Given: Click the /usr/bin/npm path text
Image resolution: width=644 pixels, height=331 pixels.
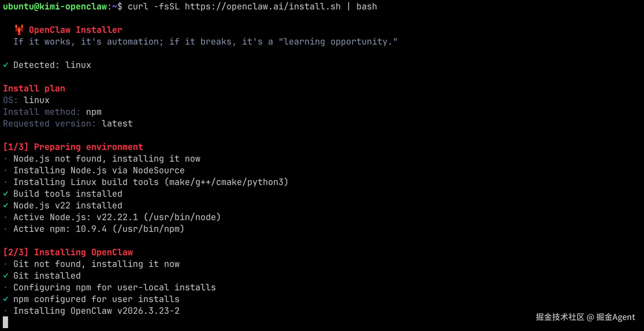Looking at the screenshot, I should click(x=148, y=229).
